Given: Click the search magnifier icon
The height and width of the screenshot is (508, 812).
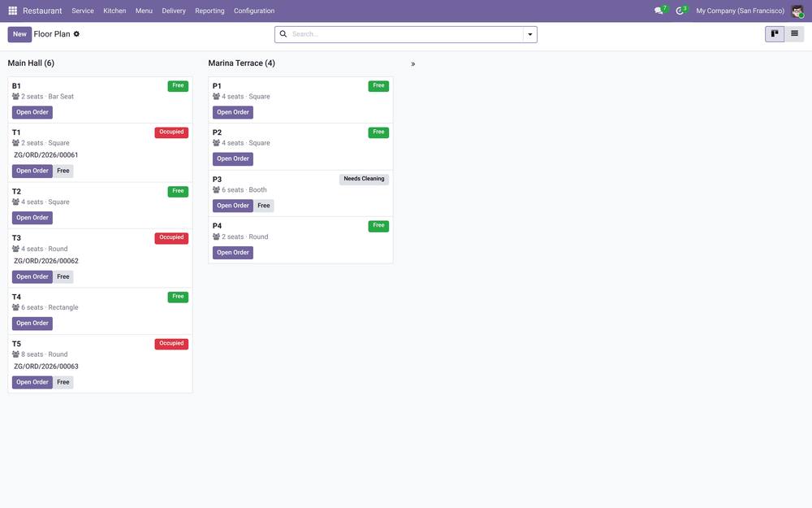Looking at the screenshot, I should tap(283, 33).
